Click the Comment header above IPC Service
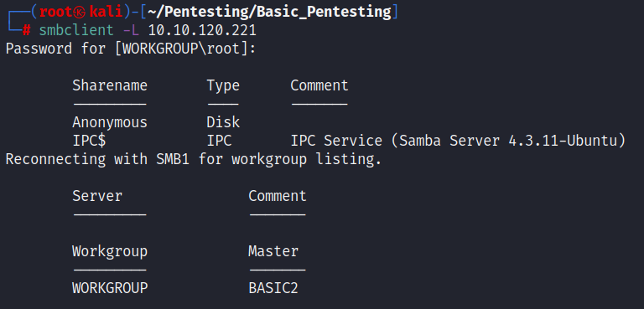Image resolution: width=644 pixels, height=309 pixels. (319, 85)
